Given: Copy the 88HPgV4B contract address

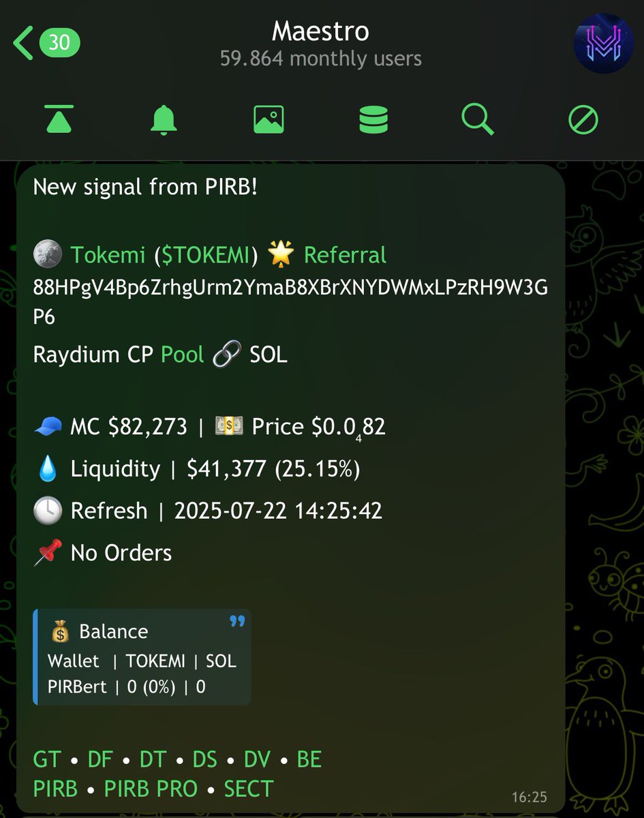Looking at the screenshot, I should click(290, 302).
